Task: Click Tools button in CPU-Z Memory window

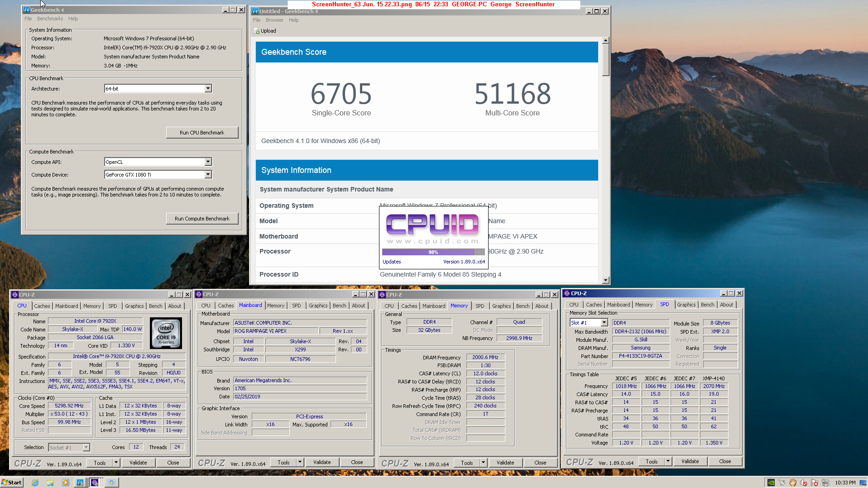Action: (x=467, y=463)
